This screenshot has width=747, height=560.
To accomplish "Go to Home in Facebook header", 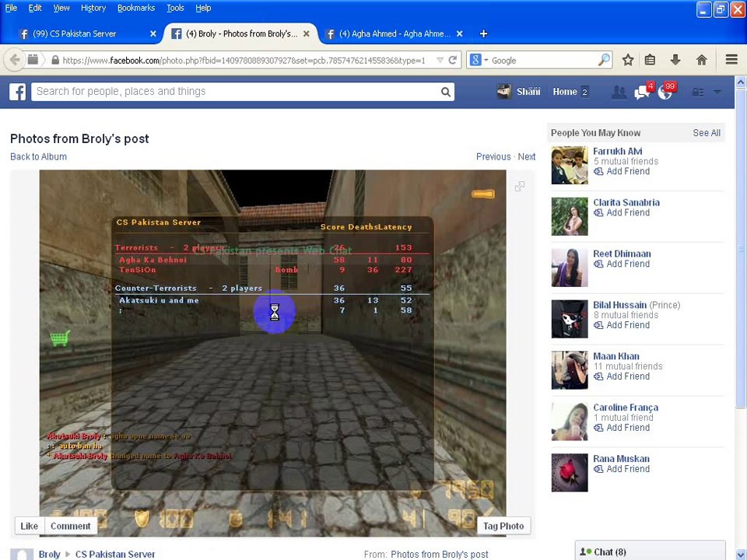I will point(565,92).
